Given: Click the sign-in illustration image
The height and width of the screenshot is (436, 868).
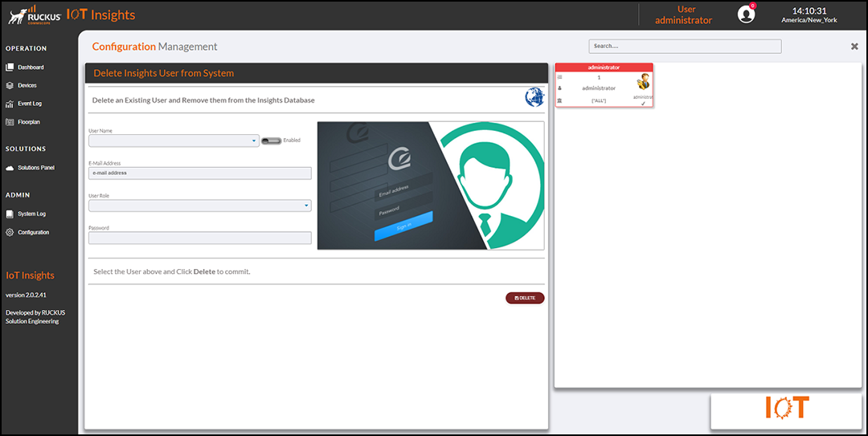Looking at the screenshot, I should click(431, 185).
